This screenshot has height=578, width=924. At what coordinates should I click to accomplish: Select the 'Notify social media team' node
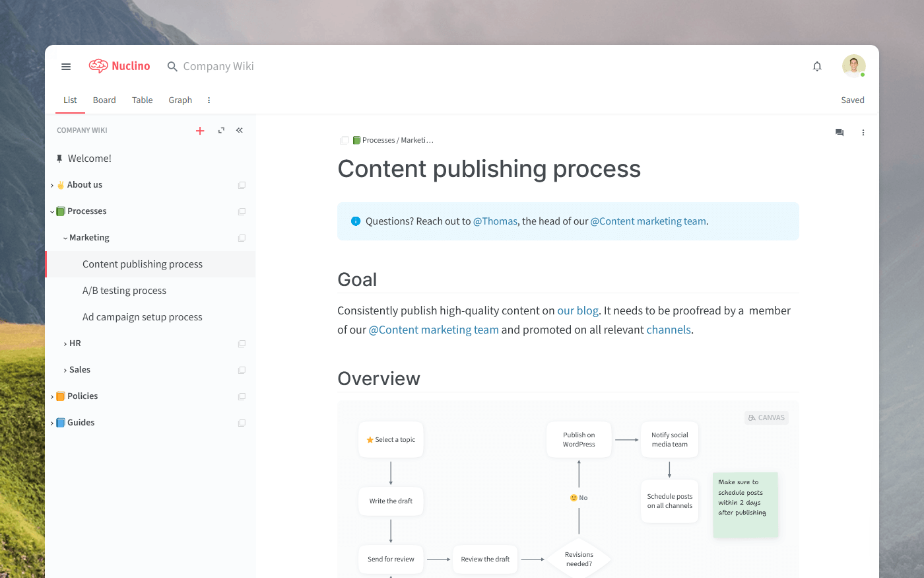669,439
